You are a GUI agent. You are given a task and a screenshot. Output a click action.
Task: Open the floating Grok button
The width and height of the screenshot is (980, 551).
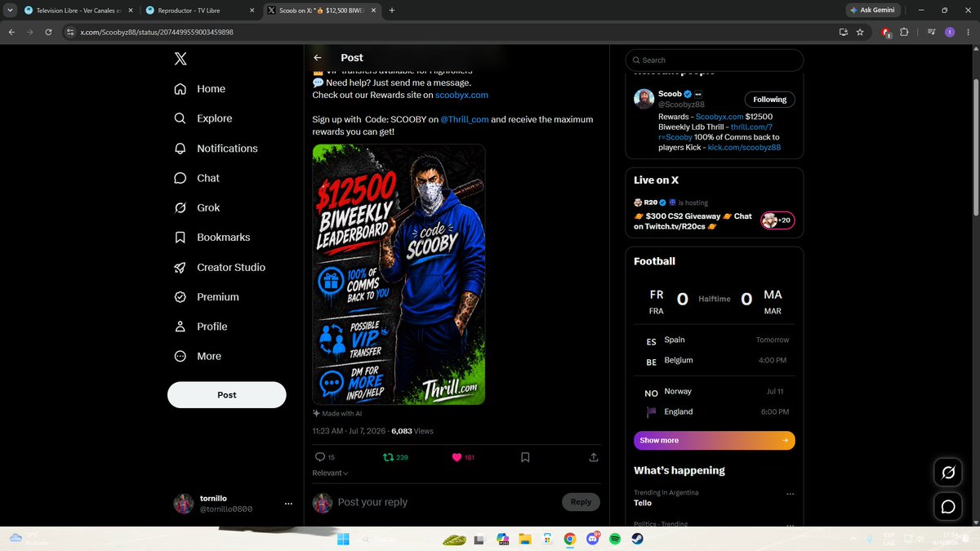click(948, 473)
